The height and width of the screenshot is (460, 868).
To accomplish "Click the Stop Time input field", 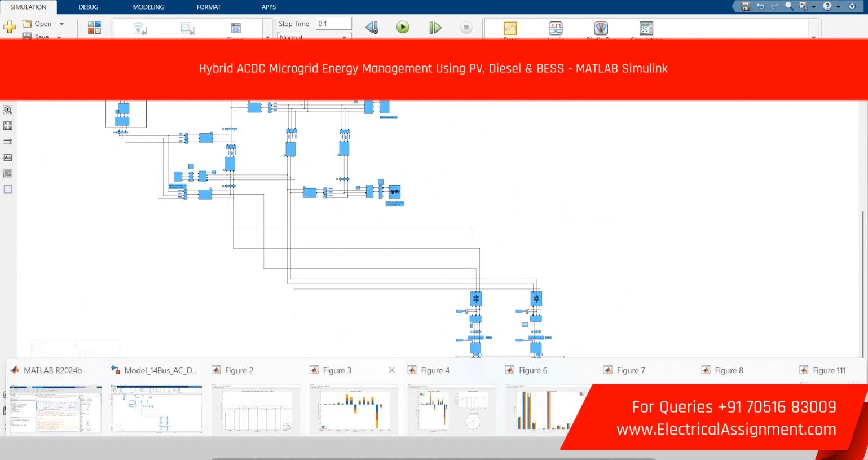I will point(333,24).
